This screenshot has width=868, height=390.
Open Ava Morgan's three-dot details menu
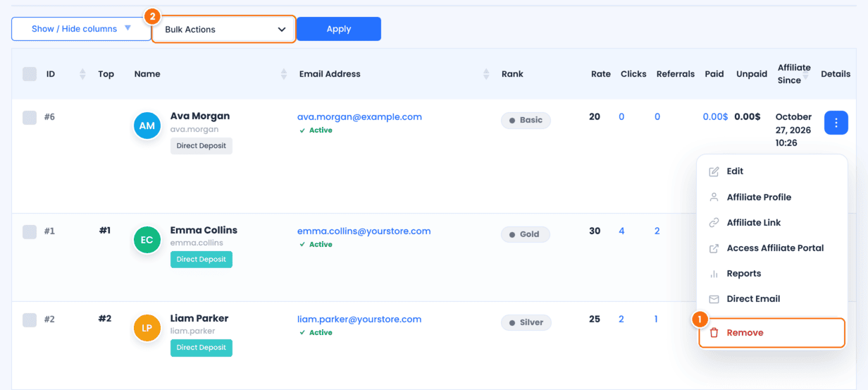[x=836, y=123]
